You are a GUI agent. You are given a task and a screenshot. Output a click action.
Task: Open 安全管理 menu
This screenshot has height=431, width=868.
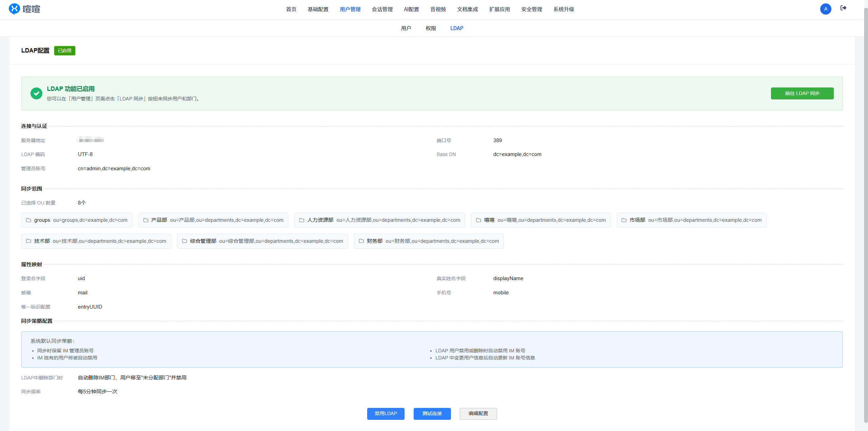pos(532,9)
